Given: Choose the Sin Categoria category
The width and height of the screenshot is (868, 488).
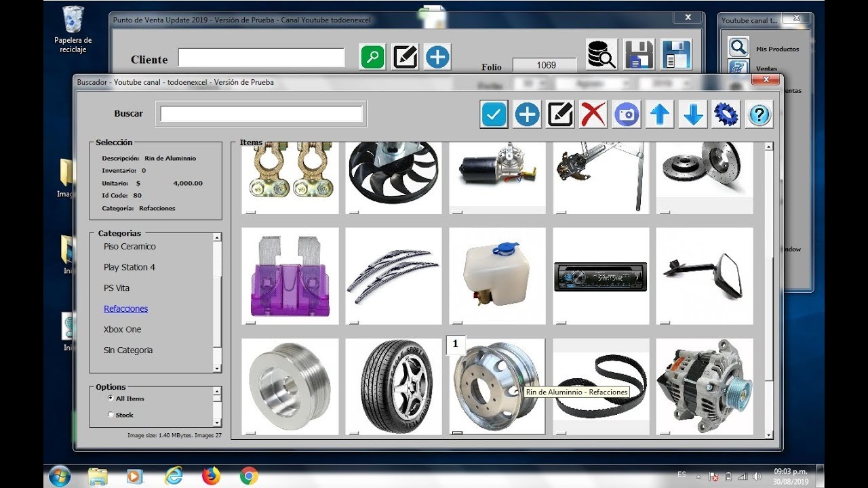Looking at the screenshot, I should 128,350.
